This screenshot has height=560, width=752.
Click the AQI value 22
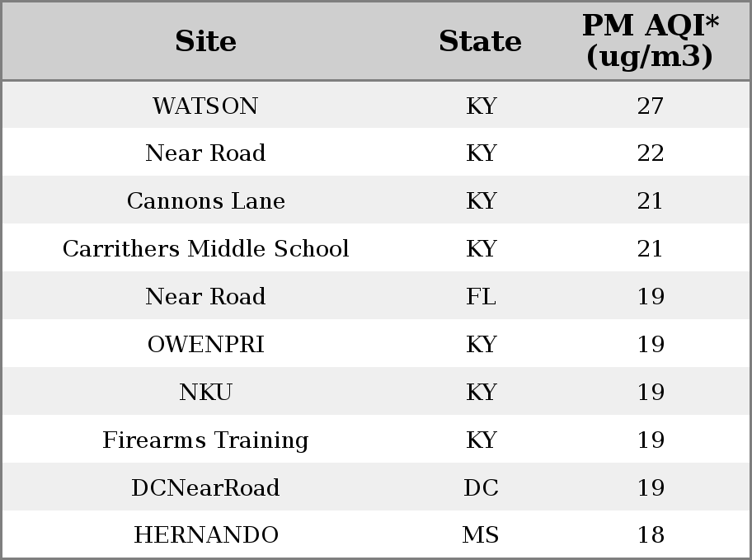click(x=651, y=153)
